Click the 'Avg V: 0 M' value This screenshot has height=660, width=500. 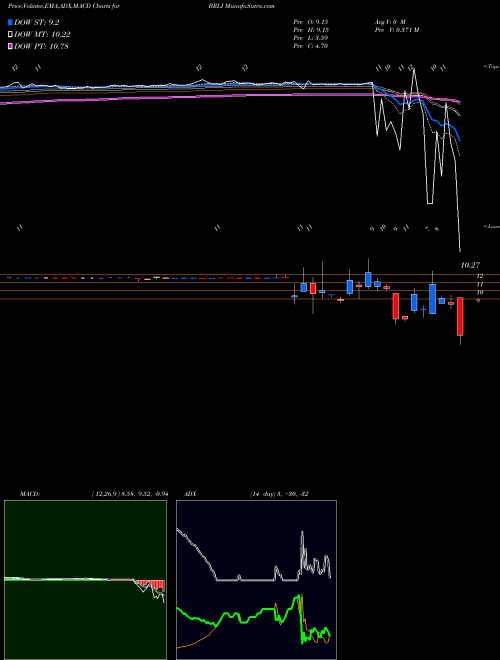point(389,21)
